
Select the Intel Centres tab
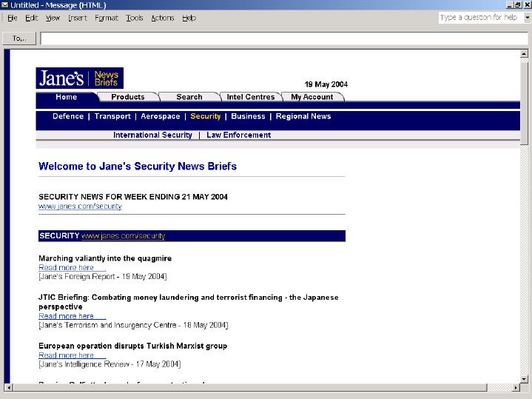(x=250, y=97)
